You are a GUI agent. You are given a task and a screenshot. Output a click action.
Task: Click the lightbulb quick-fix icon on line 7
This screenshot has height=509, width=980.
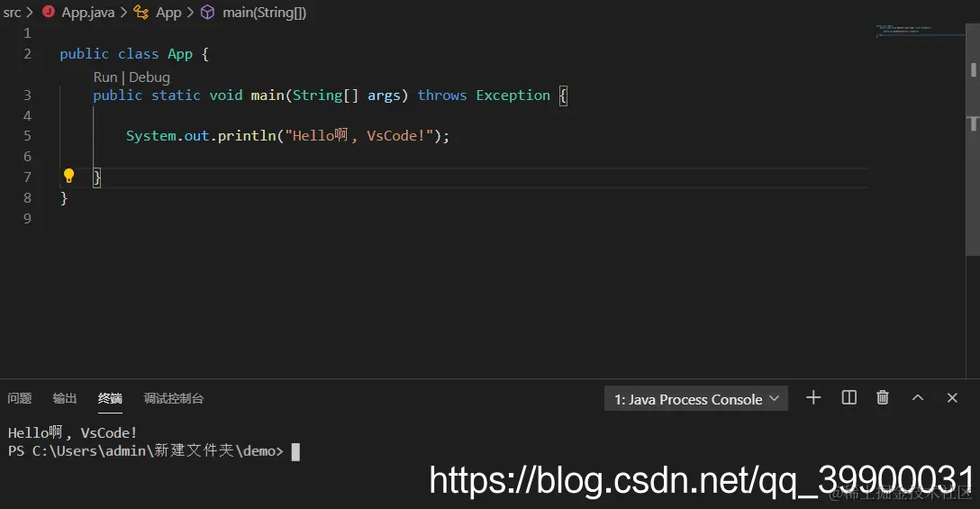[x=68, y=176]
